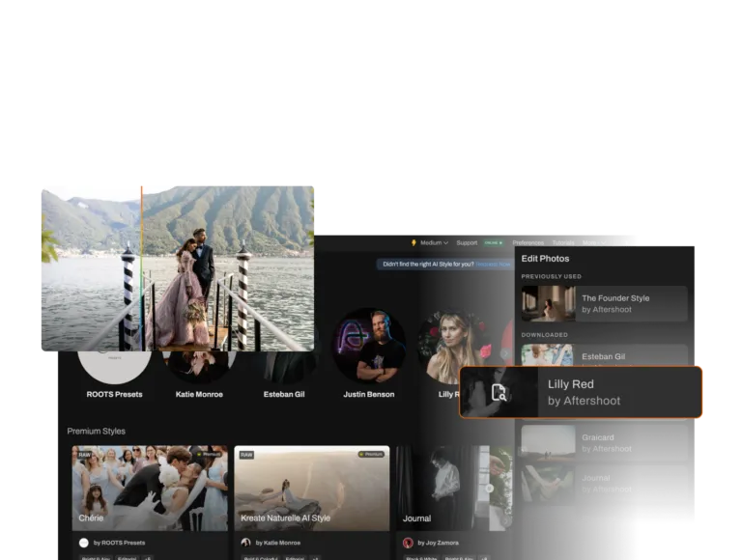Viewport: 742px width, 560px height.
Task: Open the Medium speed dropdown
Action: [433, 243]
